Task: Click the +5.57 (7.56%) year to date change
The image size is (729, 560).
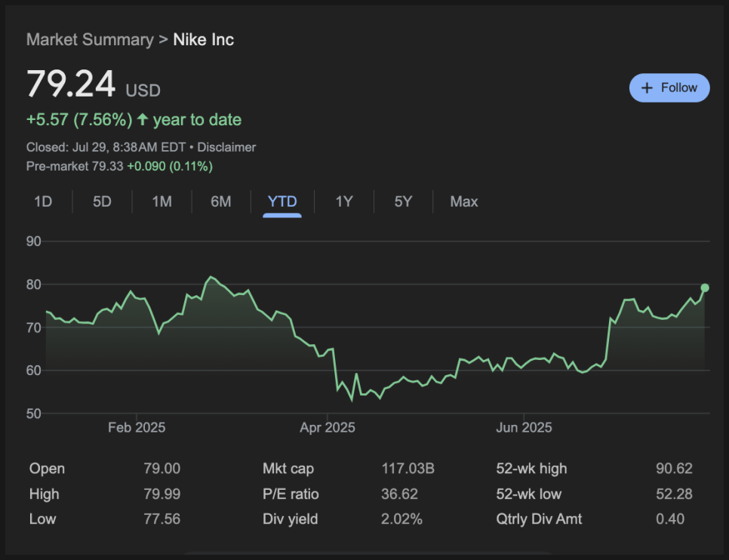Action: click(134, 119)
